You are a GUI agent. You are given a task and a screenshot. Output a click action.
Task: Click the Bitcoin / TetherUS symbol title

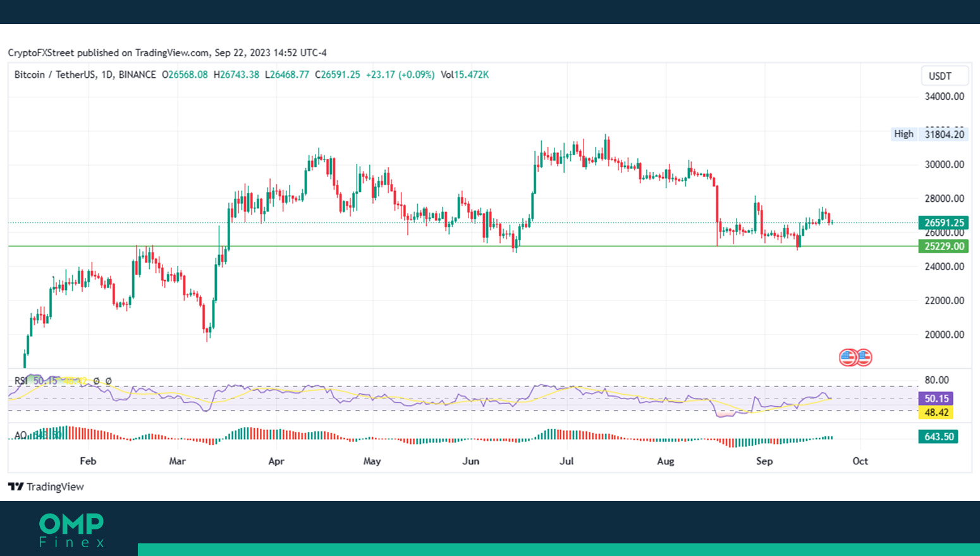(x=85, y=75)
